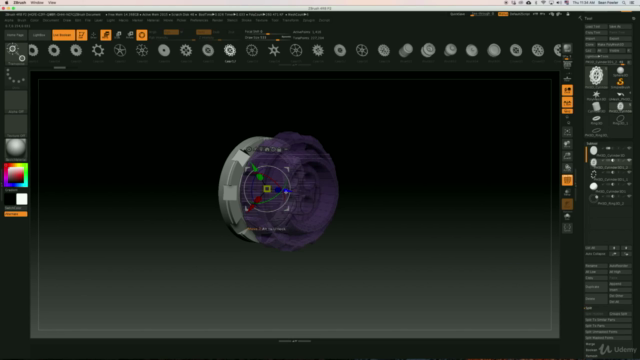Click the Xpose icon on right shelf
This screenshot has height=360, width=640.
(567, 228)
